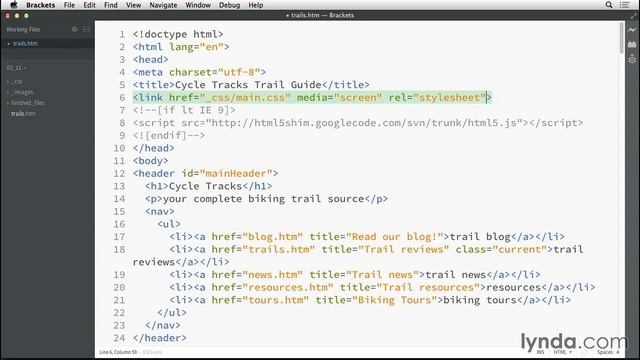
Task: Click the "resources.htm" href value
Action: pos(288,287)
